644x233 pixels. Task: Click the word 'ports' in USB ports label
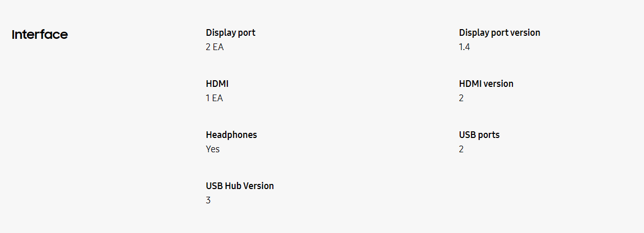[488, 135]
